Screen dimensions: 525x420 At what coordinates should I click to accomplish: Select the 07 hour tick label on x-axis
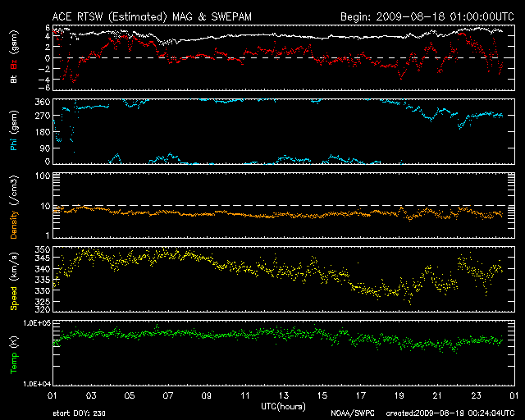click(x=168, y=397)
